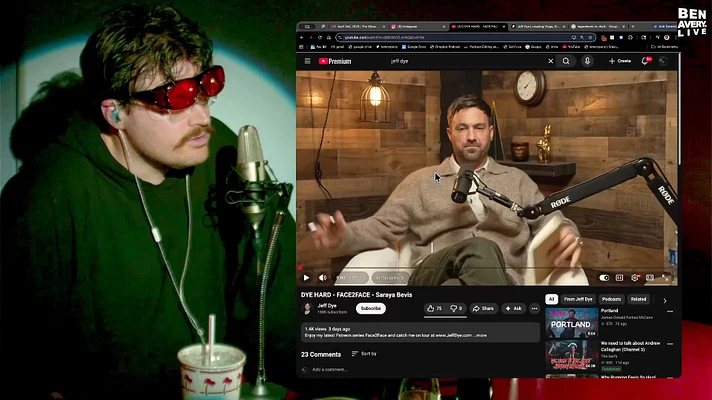Subscribe to the Jeff Dye channel
712x400 pixels.
[371, 308]
